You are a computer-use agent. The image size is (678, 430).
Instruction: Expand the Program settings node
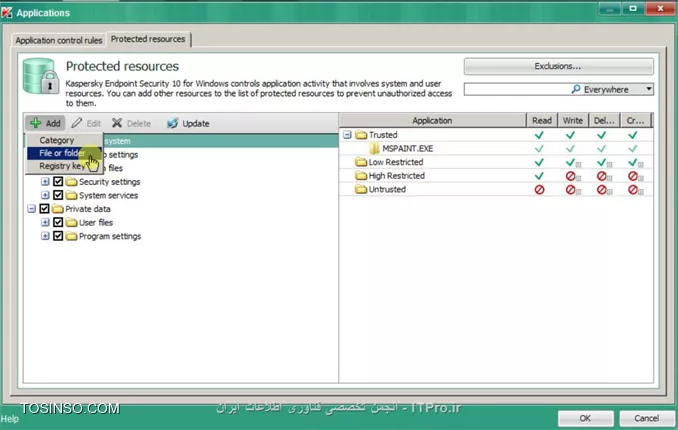click(x=45, y=236)
